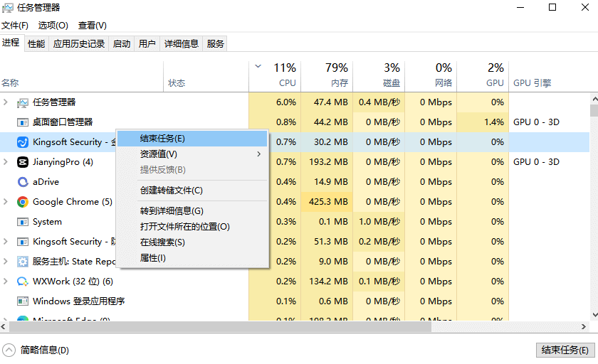The image size is (598, 364).
Task: Sort by the 名称 column header
Action: pos(82,77)
